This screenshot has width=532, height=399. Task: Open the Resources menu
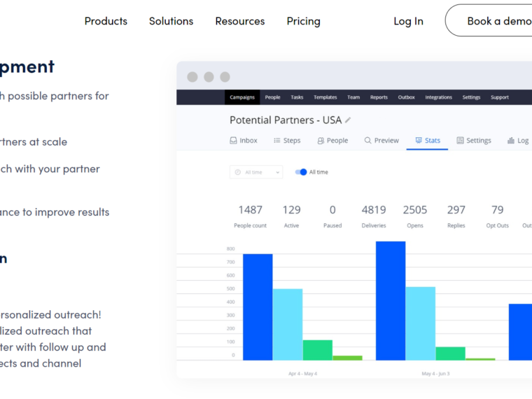240,21
